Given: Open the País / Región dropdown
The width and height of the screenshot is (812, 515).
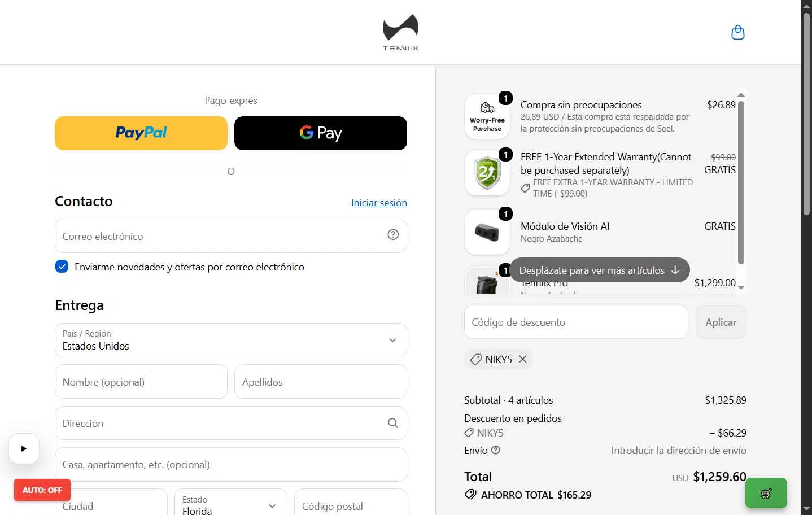Looking at the screenshot, I should pyautogui.click(x=231, y=340).
